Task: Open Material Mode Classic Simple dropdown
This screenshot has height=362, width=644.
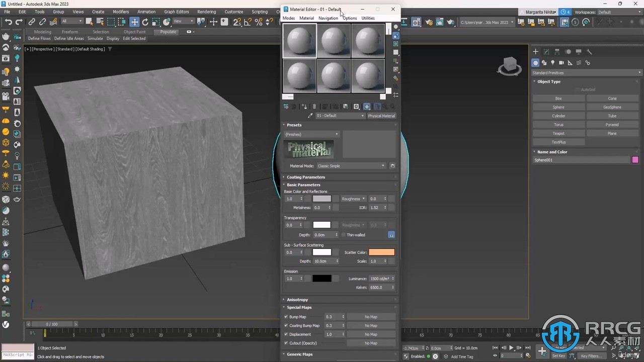Action: [x=351, y=166]
